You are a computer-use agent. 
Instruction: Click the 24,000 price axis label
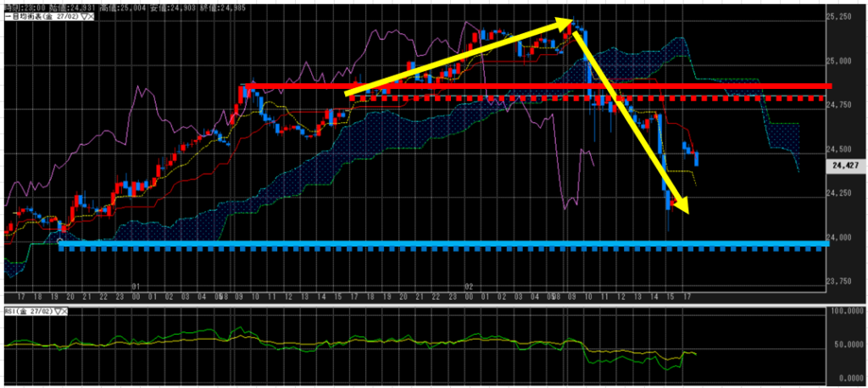845,237
